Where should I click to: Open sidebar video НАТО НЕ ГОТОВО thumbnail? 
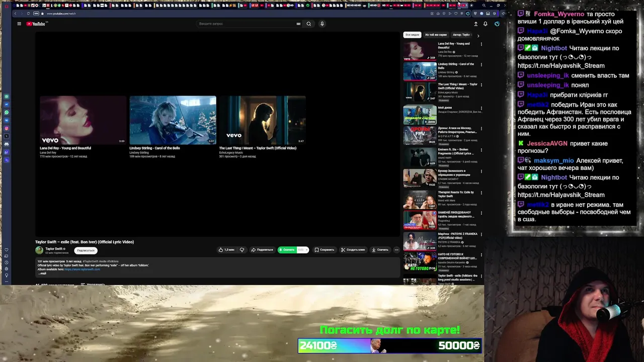420,262
